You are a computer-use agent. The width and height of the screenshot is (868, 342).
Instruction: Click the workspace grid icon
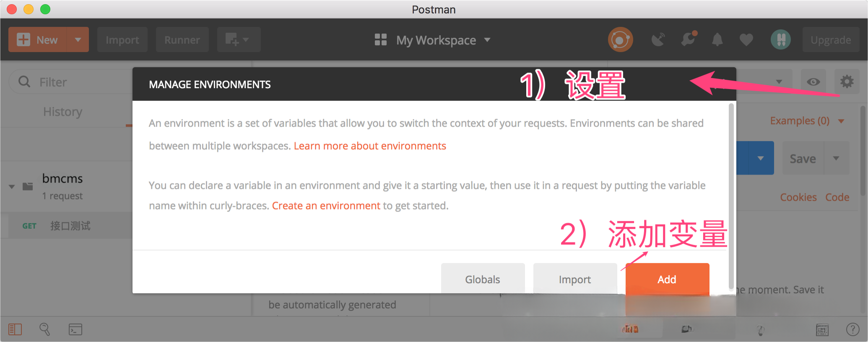(380, 40)
